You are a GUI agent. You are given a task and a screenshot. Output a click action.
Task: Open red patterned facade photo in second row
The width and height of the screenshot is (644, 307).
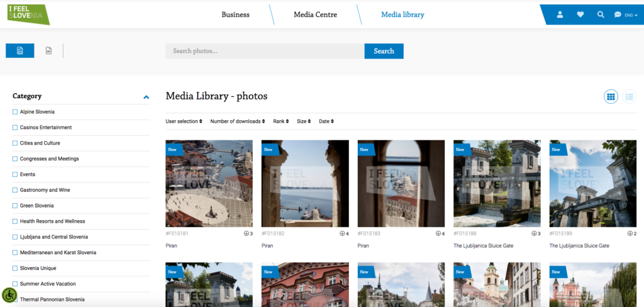[305, 285]
